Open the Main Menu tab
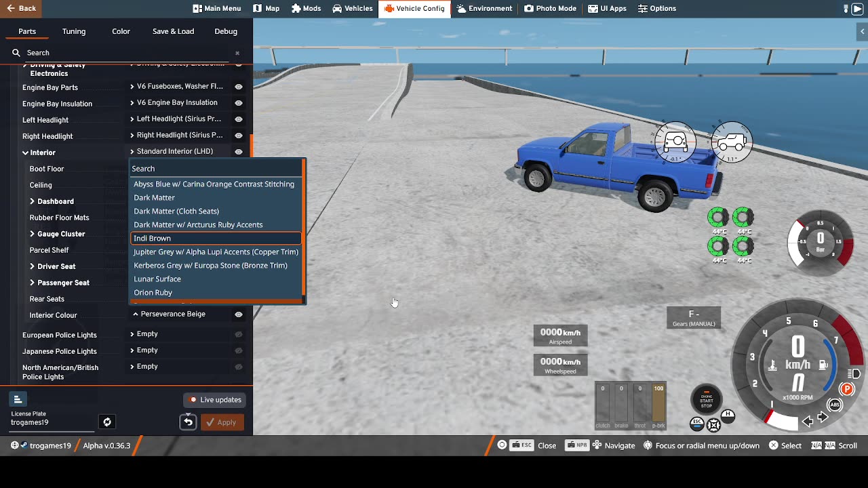This screenshot has height=488, width=868. (217, 8)
